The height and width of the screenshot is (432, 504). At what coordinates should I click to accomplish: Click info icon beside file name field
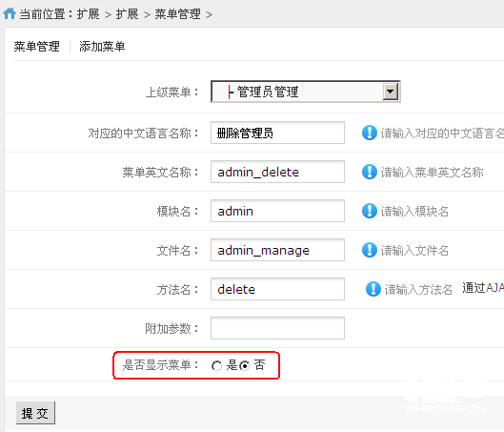(x=370, y=250)
